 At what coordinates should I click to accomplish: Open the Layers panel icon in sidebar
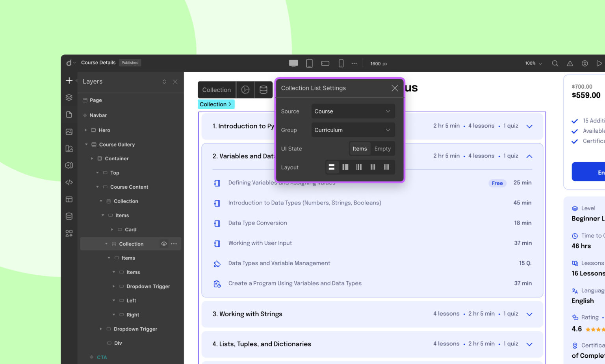point(69,97)
